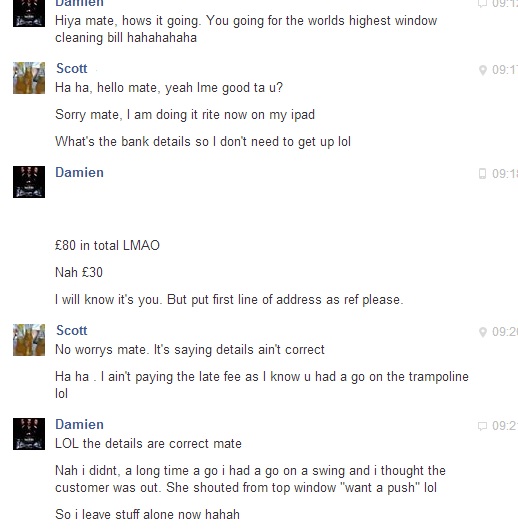
Task: Click the location pin icon beside Scott's 'No worrys mate' message
Action: 483,332
